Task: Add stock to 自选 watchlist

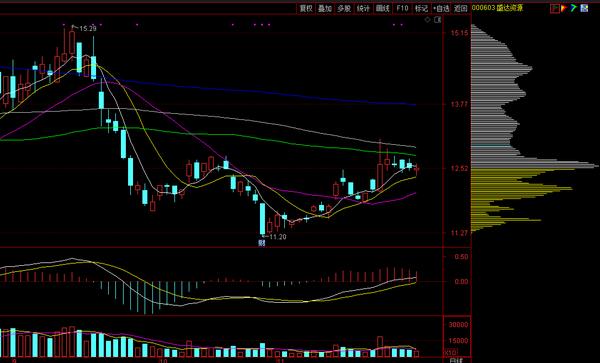Action: tap(441, 8)
